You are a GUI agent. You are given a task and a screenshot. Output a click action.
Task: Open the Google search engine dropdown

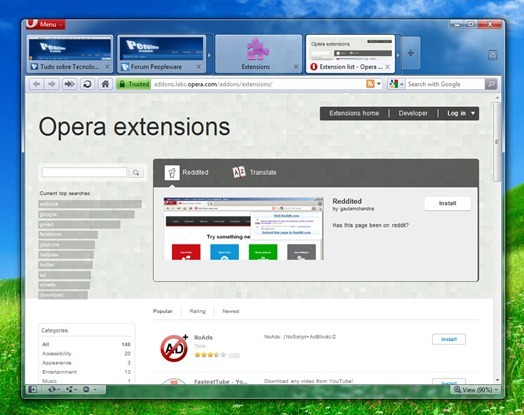pos(396,84)
